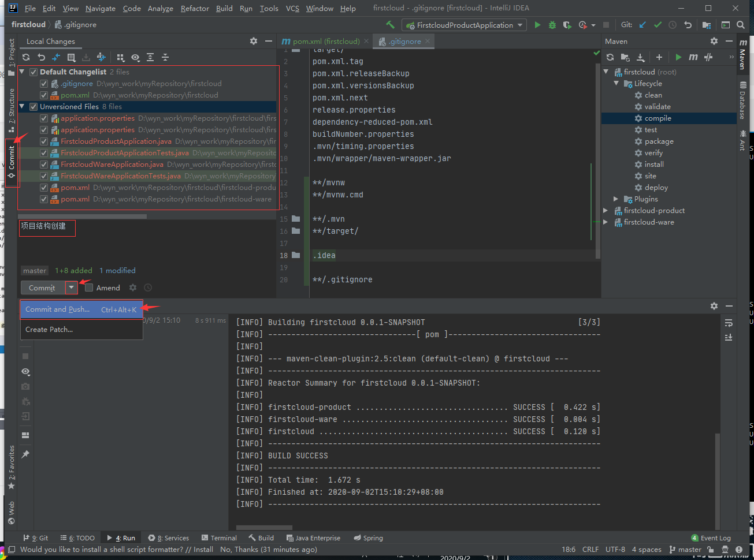The height and width of the screenshot is (560, 754).
Task: Toggle soft-wrap icon in Run console
Action: [729, 323]
